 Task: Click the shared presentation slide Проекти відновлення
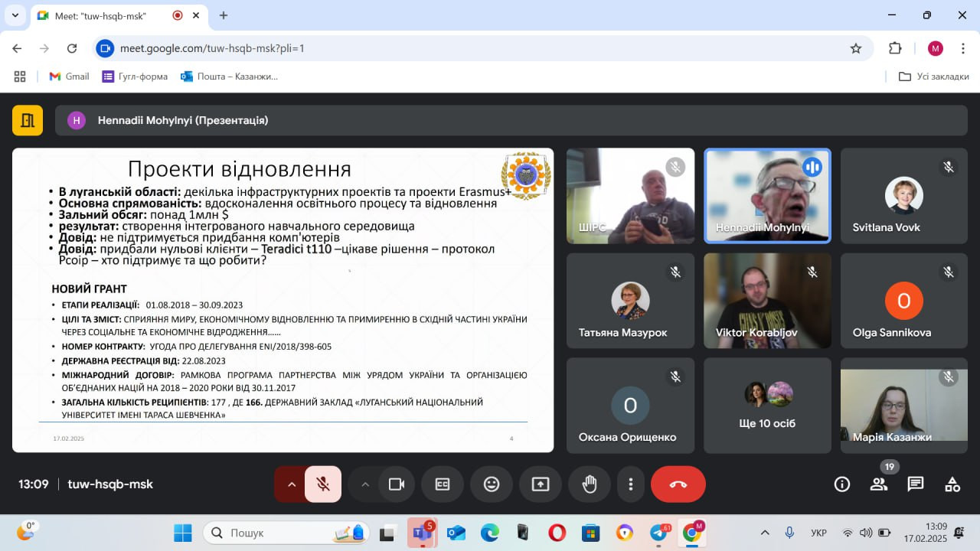[283, 300]
